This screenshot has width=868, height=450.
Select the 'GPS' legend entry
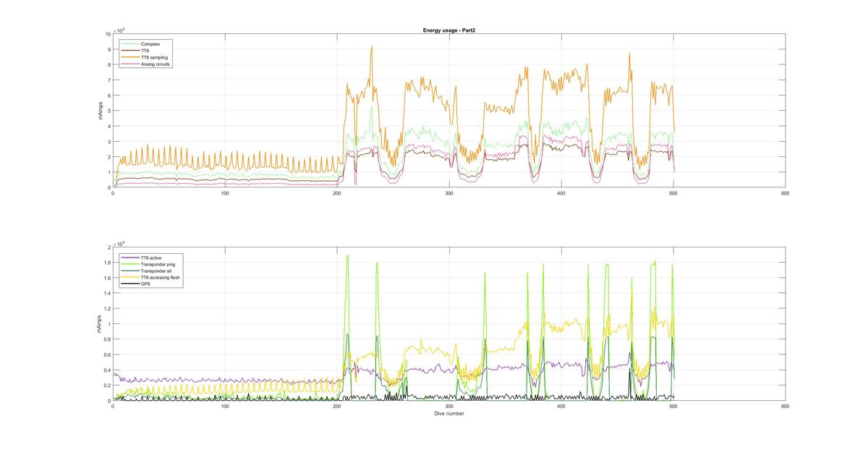click(x=137, y=284)
